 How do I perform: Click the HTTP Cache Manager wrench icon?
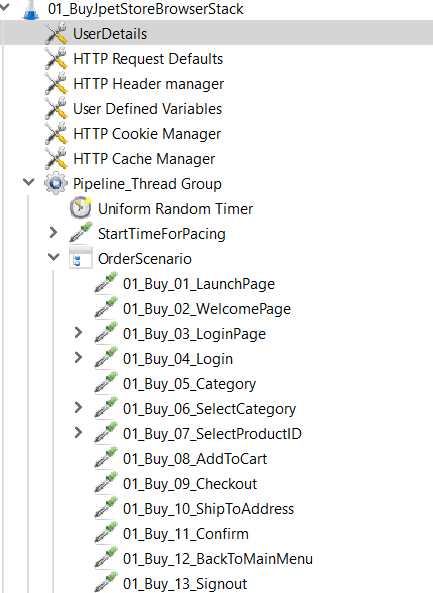pyautogui.click(x=56, y=158)
